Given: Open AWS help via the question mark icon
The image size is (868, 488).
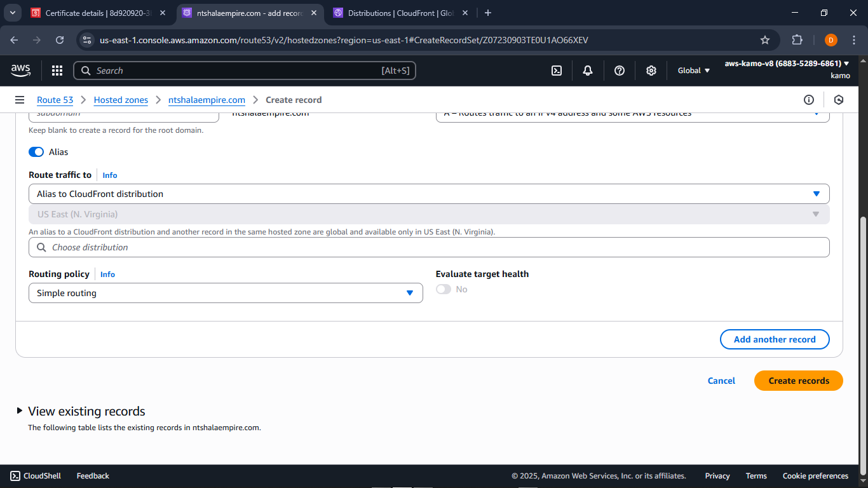Looking at the screenshot, I should [619, 71].
